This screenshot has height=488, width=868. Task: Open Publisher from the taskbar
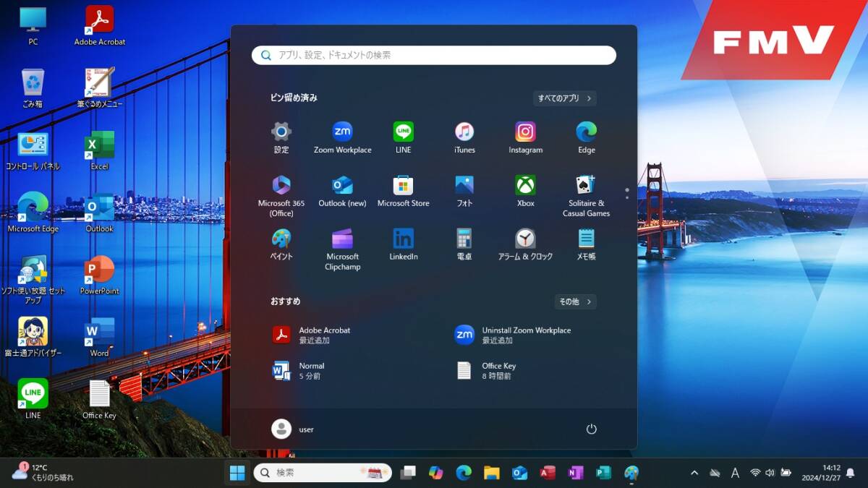(x=603, y=473)
